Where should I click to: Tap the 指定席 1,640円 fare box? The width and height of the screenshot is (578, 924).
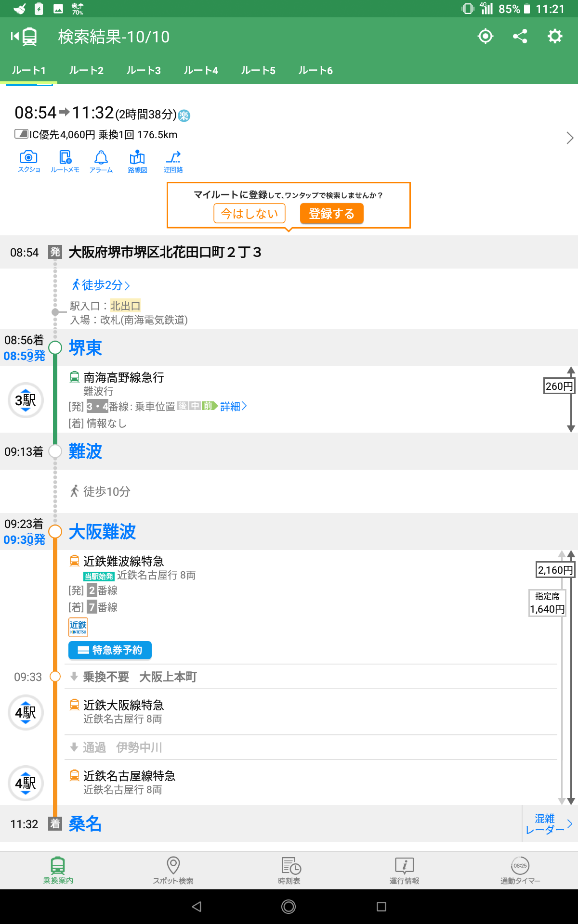[547, 603]
